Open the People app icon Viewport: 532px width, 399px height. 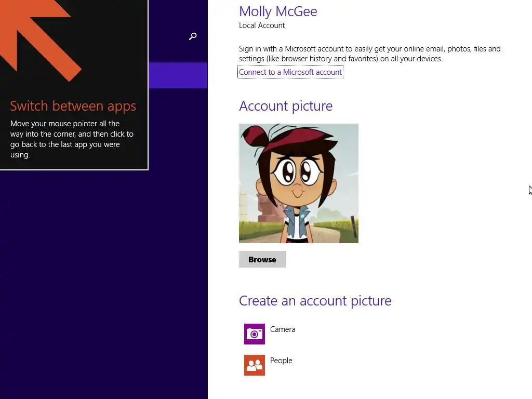255,365
